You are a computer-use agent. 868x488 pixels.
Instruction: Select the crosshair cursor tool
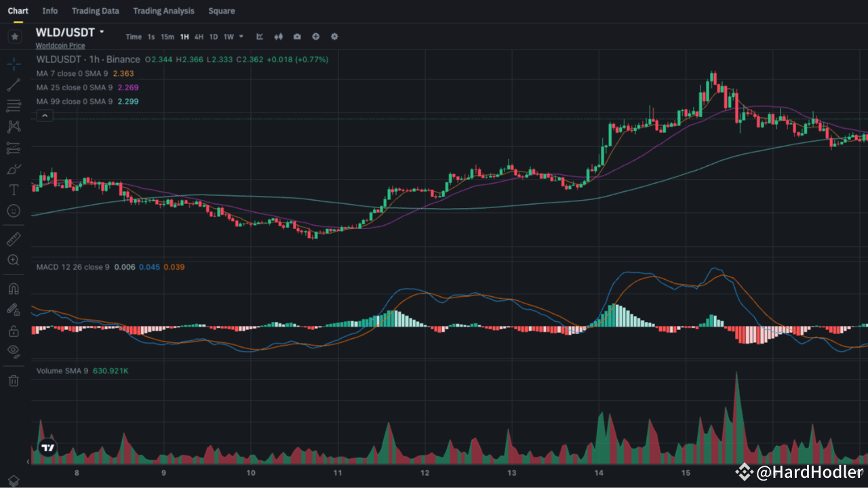[x=14, y=64]
